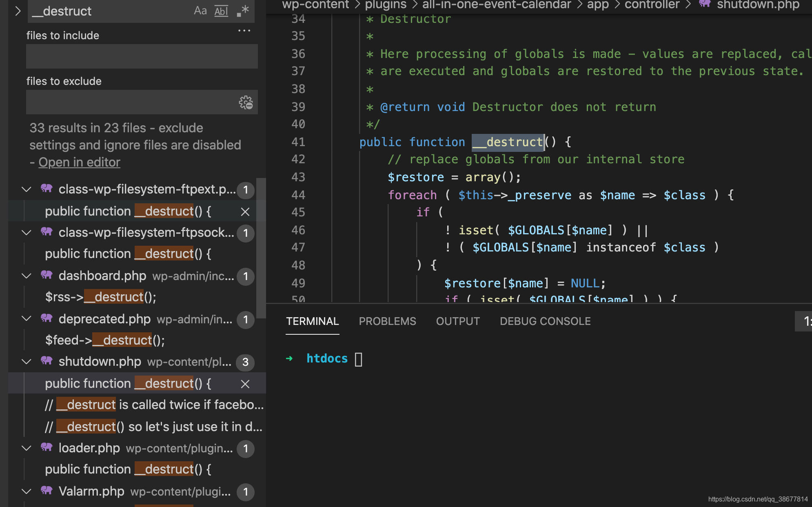812x507 pixels.
Task: Click PHP icon beside Valarm.php
Action: (47, 491)
